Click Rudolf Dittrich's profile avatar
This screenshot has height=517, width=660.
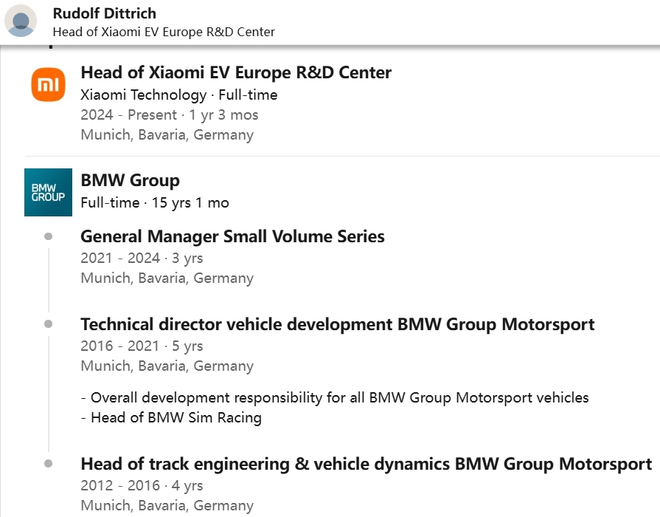click(22, 22)
